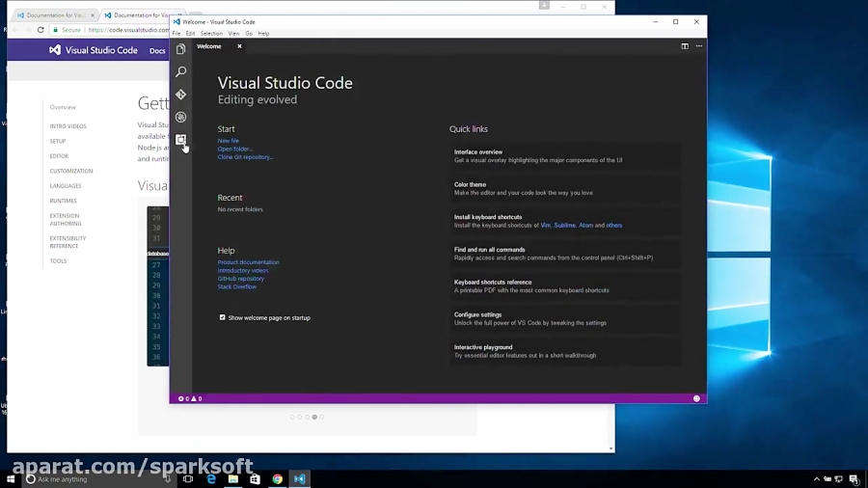Image resolution: width=868 pixels, height=488 pixels.
Task: Open Docs link in browser page header
Action: (157, 51)
